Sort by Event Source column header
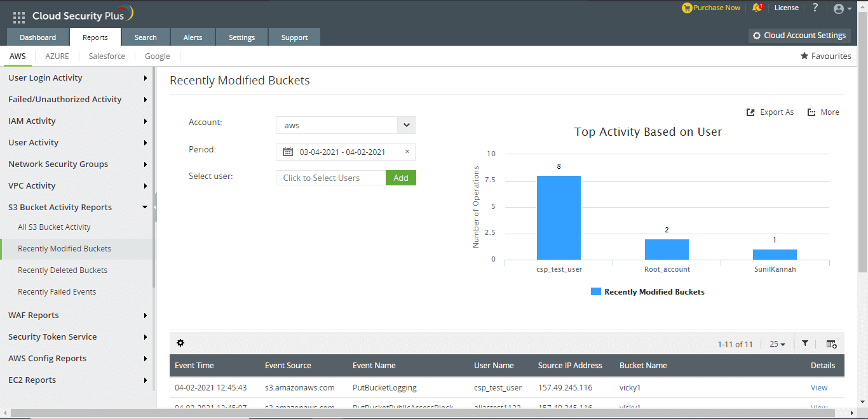This screenshot has width=868, height=419. [288, 365]
